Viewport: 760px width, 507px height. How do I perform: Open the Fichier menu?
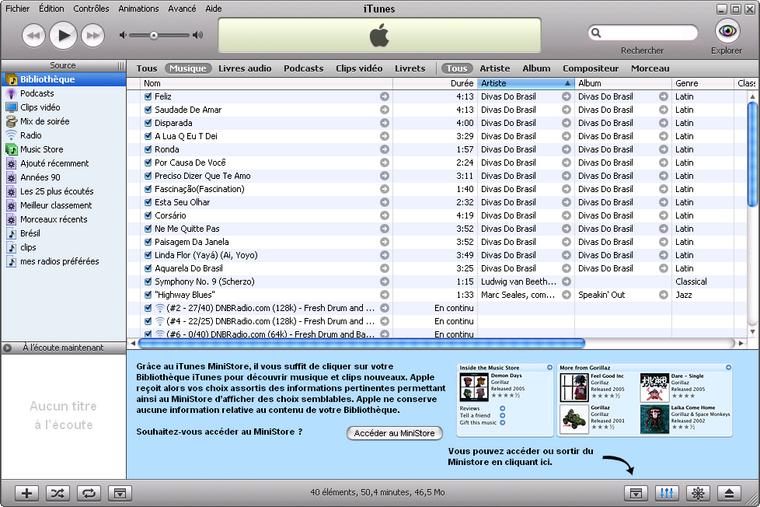pyautogui.click(x=17, y=9)
